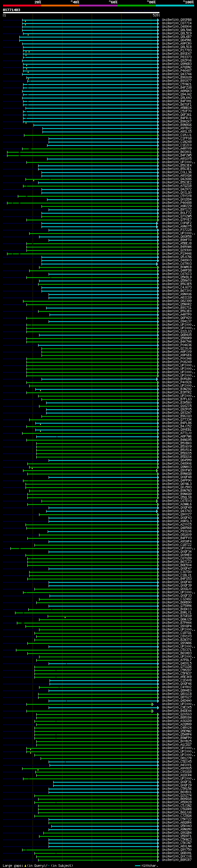Select the UniRef100_Q0QF34 label
This screenshot has height=868, width=197.
coord(177,551)
